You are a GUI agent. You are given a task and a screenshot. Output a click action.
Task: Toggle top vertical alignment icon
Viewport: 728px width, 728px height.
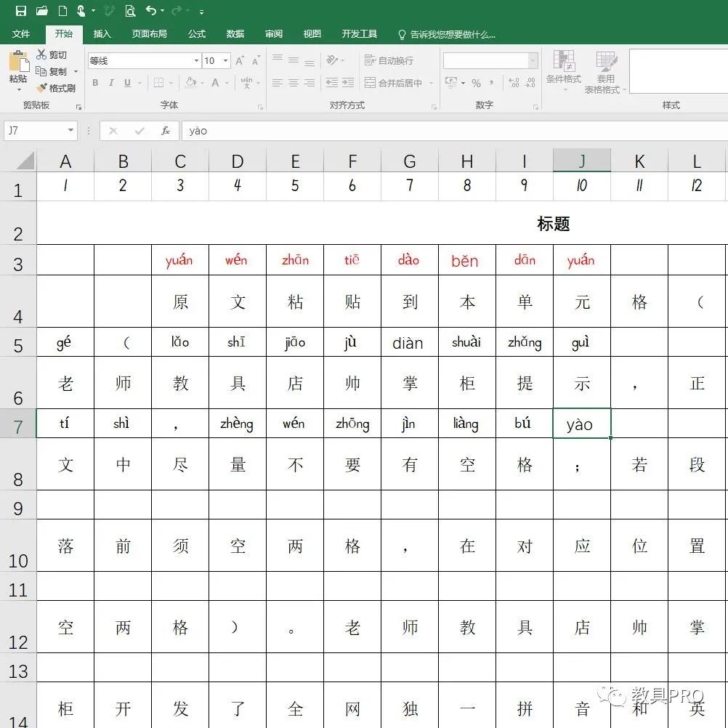pyautogui.click(x=278, y=59)
